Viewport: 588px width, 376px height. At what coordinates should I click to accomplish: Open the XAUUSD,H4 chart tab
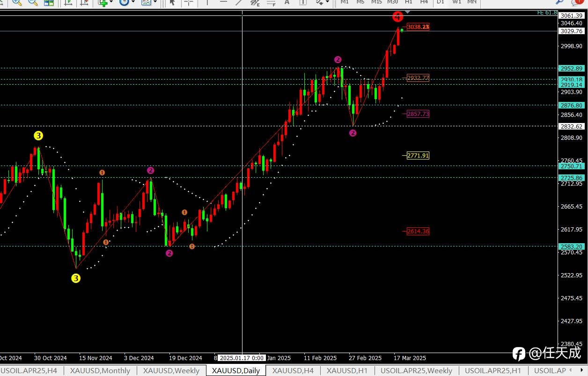[x=293, y=370]
